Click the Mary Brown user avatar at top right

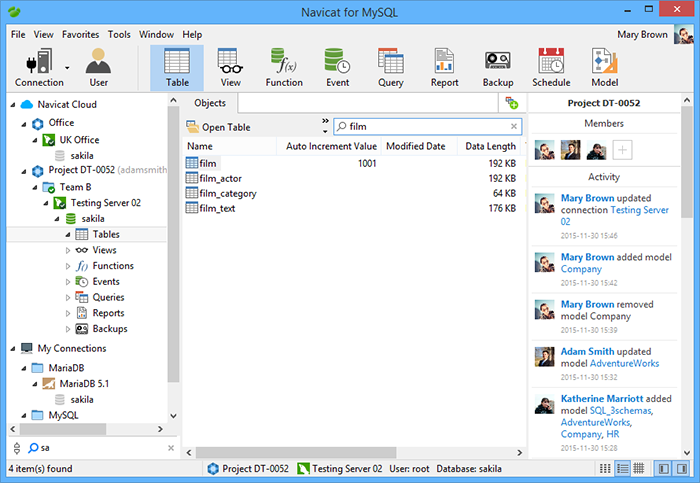tap(683, 34)
